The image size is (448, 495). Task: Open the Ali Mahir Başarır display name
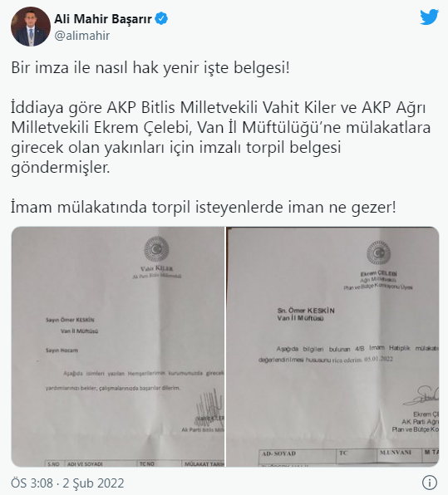pyautogui.click(x=103, y=19)
